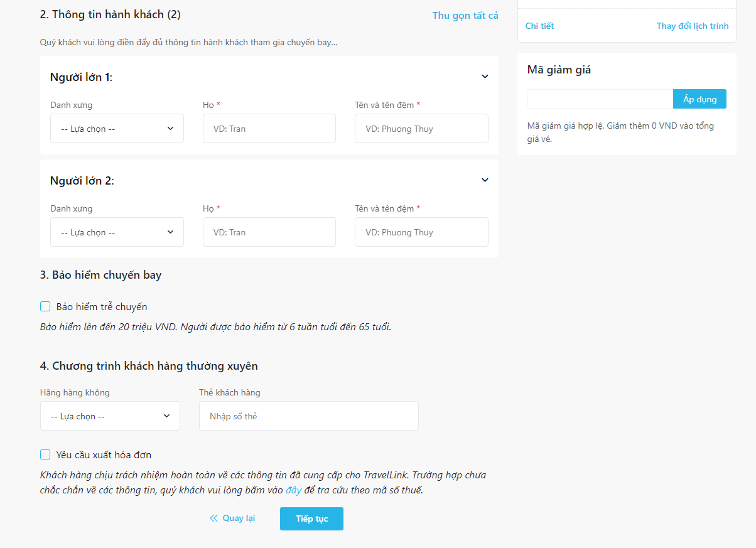Click Tên và tên đệm field for Người lớn 1
The height and width of the screenshot is (548, 756).
[x=421, y=129]
